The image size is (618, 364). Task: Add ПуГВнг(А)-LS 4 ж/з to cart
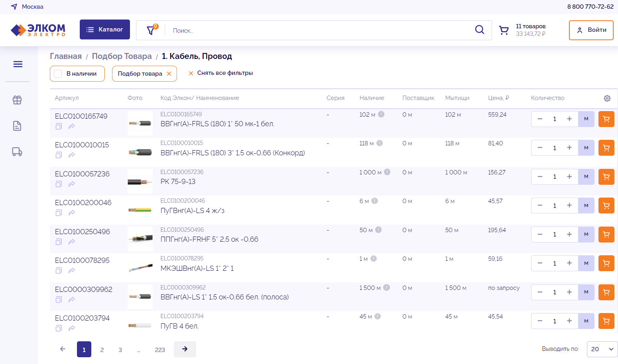pyautogui.click(x=606, y=205)
